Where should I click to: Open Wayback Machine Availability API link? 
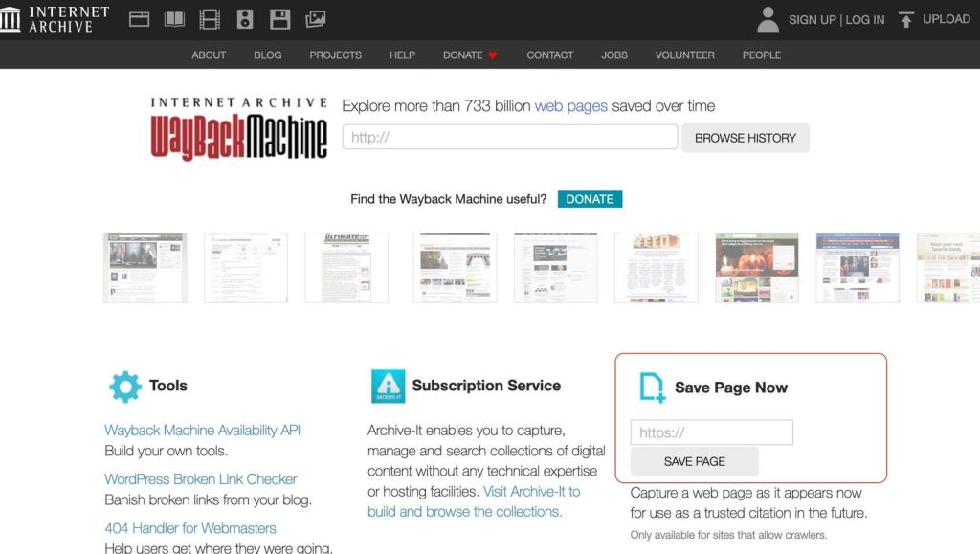click(x=203, y=431)
